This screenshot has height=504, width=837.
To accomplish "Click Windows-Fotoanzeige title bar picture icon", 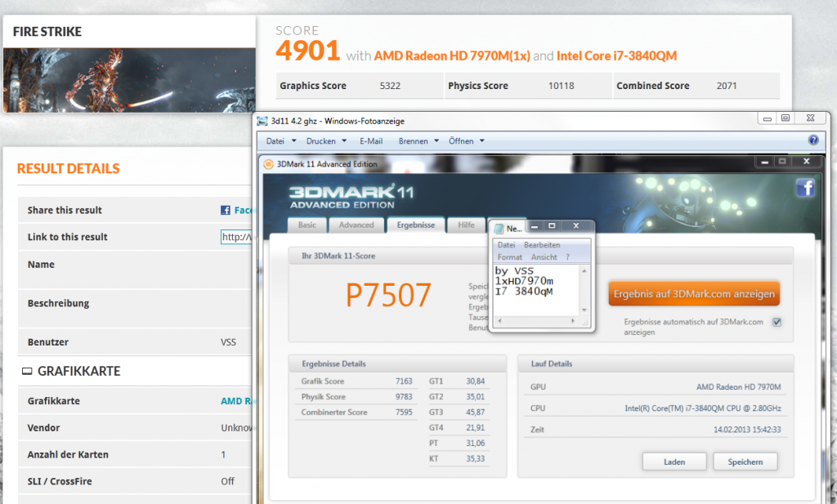I will coord(262,121).
